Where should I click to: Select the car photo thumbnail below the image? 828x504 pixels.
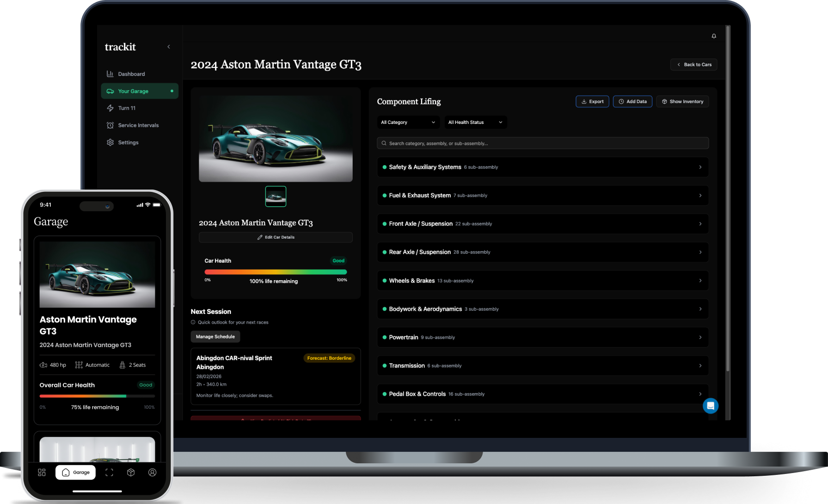click(x=276, y=196)
